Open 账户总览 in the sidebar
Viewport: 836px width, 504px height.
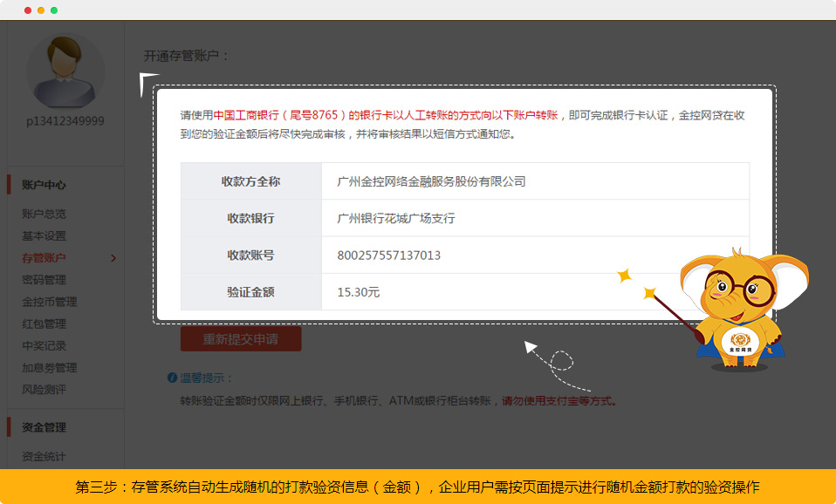[44, 214]
